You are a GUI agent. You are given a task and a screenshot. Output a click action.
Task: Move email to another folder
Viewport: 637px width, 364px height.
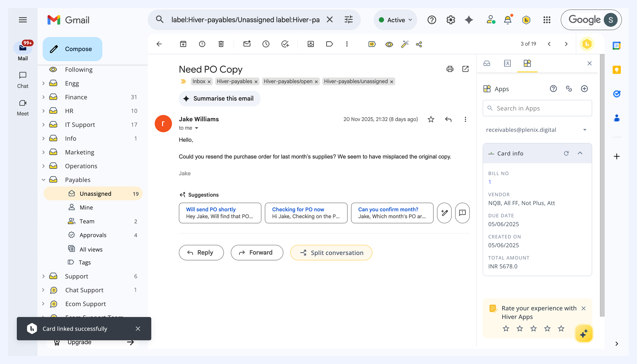point(311,44)
